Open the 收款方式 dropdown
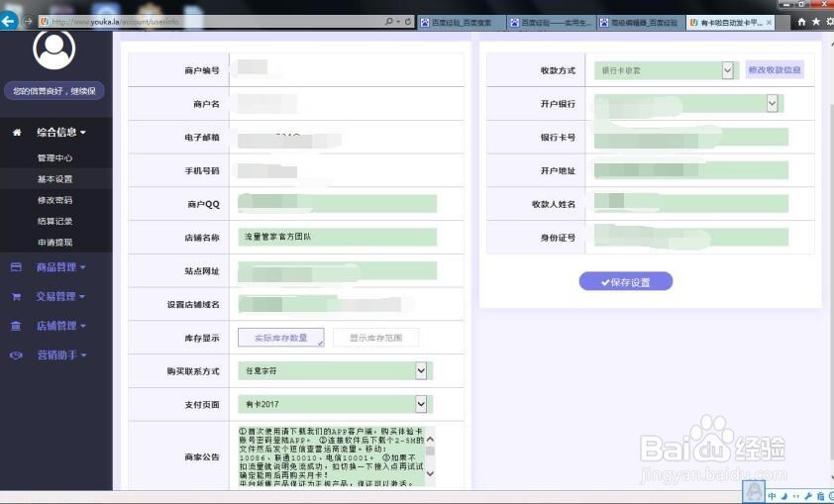 [667, 70]
